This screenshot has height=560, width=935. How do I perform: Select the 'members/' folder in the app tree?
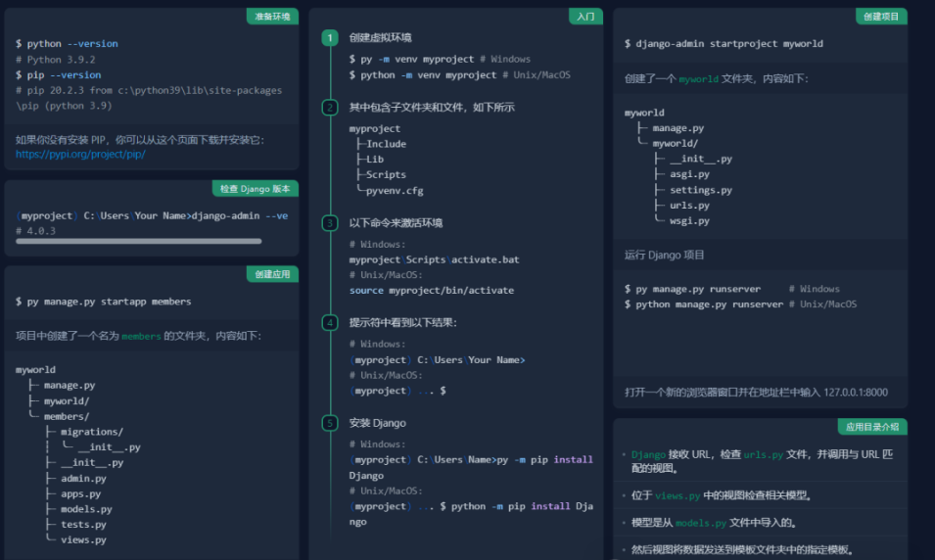[67, 416]
